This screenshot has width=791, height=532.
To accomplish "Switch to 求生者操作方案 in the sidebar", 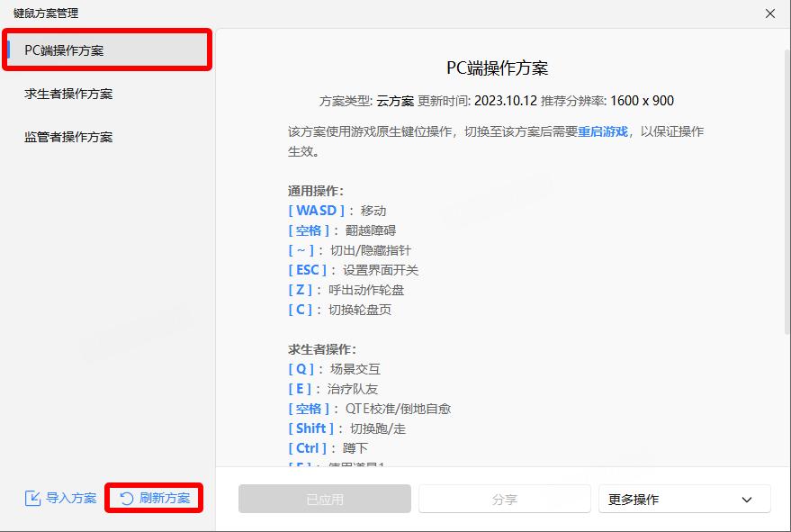I will pyautogui.click(x=68, y=94).
